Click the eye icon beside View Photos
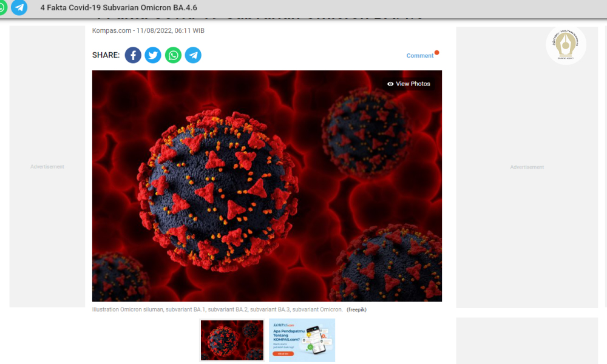 coord(390,84)
